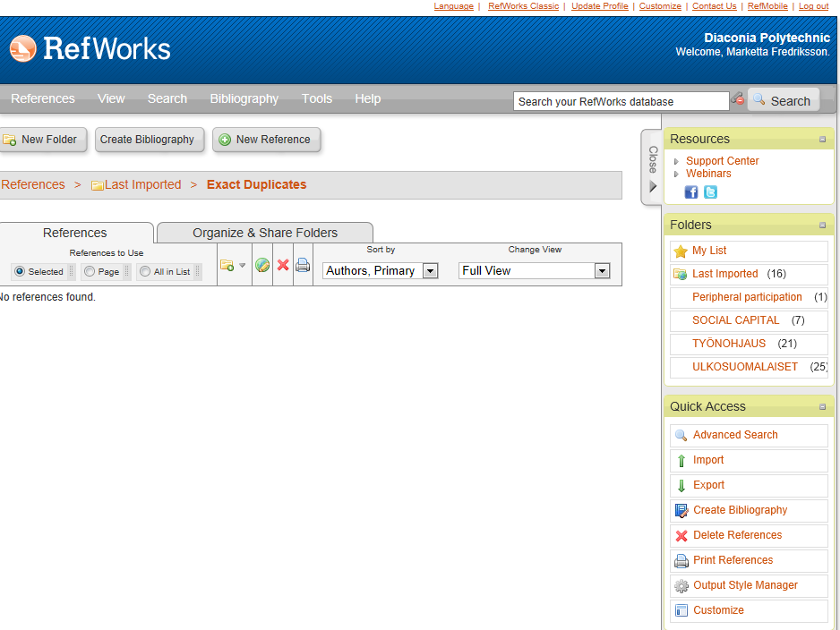The image size is (840, 630).
Task: Click the New Reference button
Action: click(x=266, y=140)
